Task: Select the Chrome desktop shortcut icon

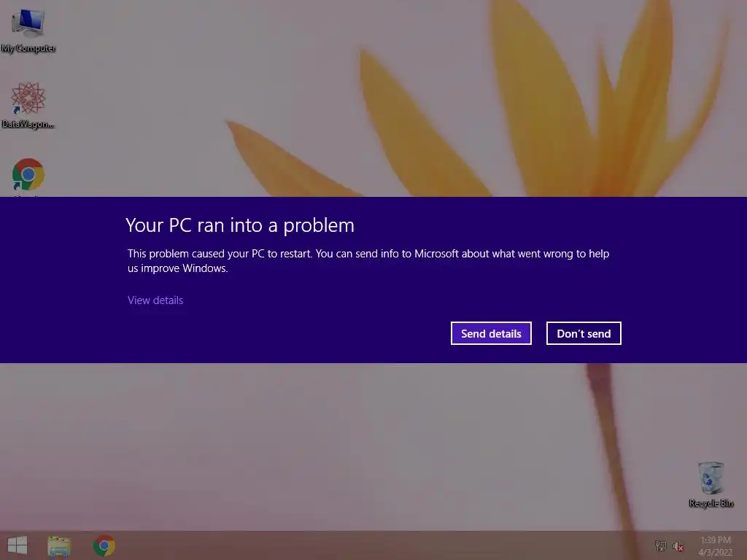Action: point(28,175)
